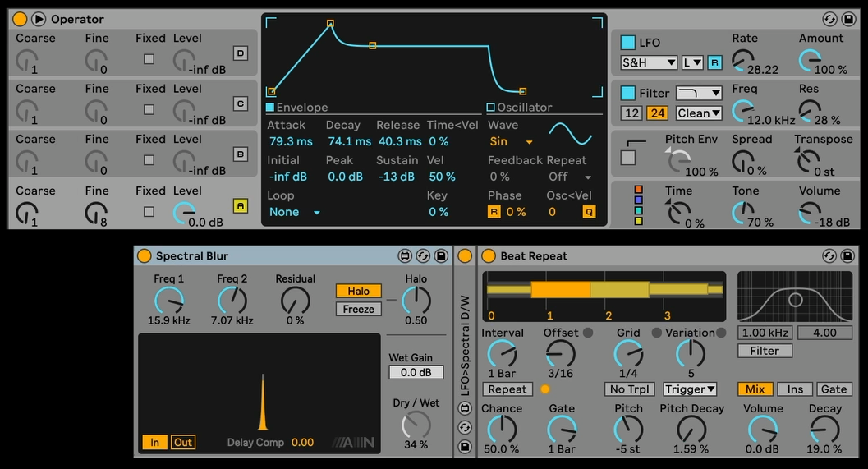
Task: Select oscillator A in Operator
Action: [x=241, y=206]
